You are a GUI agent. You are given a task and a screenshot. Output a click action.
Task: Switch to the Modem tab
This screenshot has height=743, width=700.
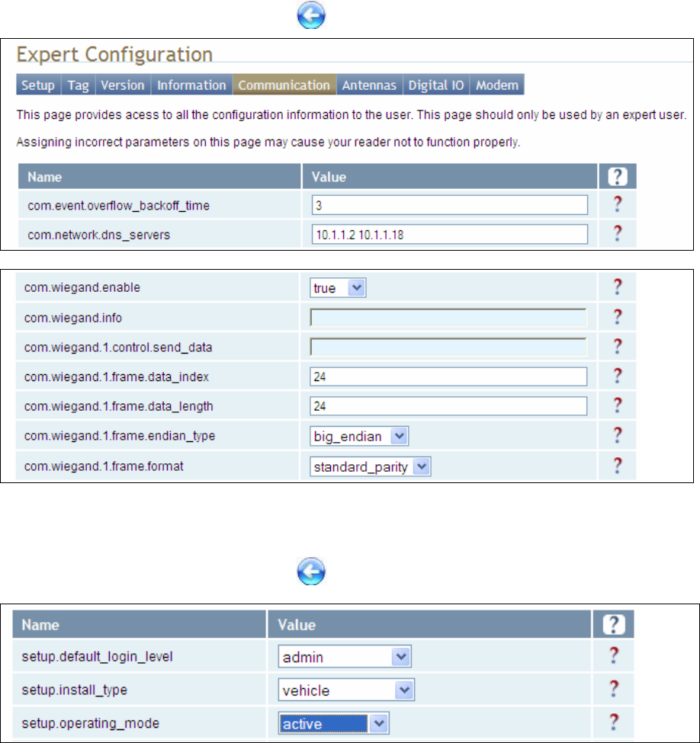click(x=497, y=85)
